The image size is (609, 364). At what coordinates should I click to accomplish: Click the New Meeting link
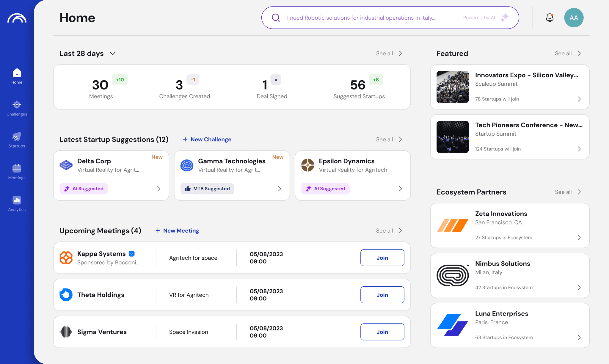tap(177, 231)
